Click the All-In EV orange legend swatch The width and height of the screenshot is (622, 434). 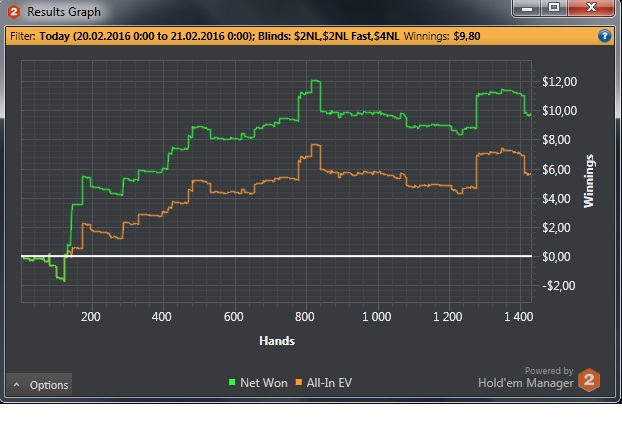299,382
